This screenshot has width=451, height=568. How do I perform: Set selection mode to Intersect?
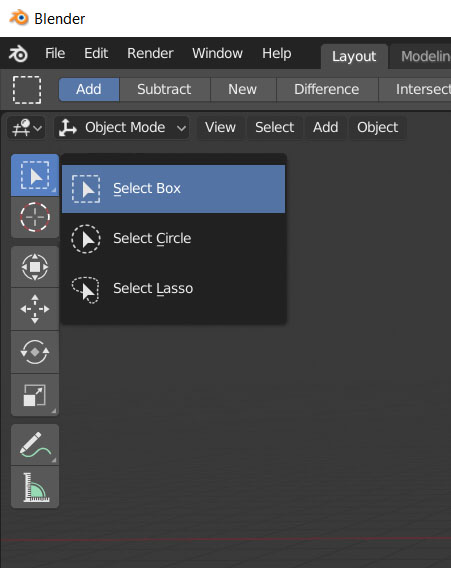coord(415,89)
